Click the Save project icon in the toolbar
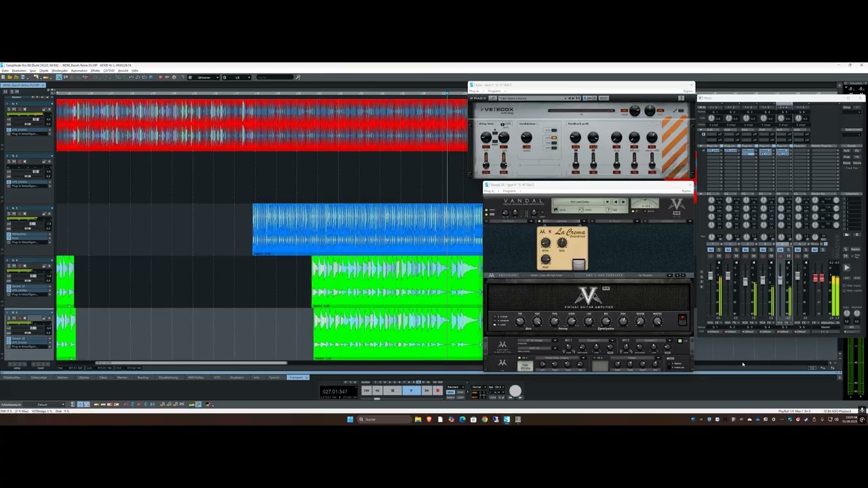 [x=22, y=77]
